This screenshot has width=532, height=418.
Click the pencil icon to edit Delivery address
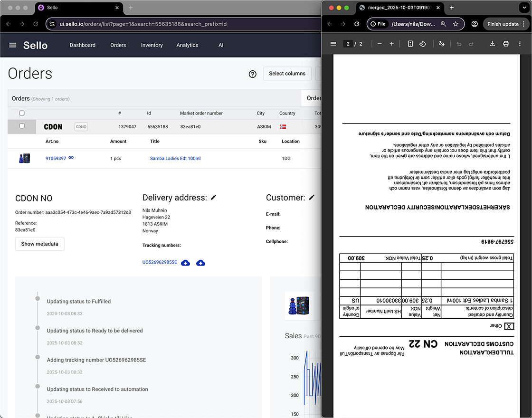coord(213,197)
